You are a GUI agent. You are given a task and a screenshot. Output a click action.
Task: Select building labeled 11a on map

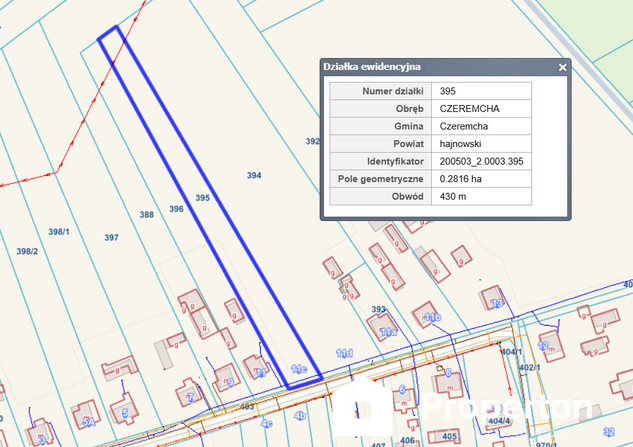point(388,330)
